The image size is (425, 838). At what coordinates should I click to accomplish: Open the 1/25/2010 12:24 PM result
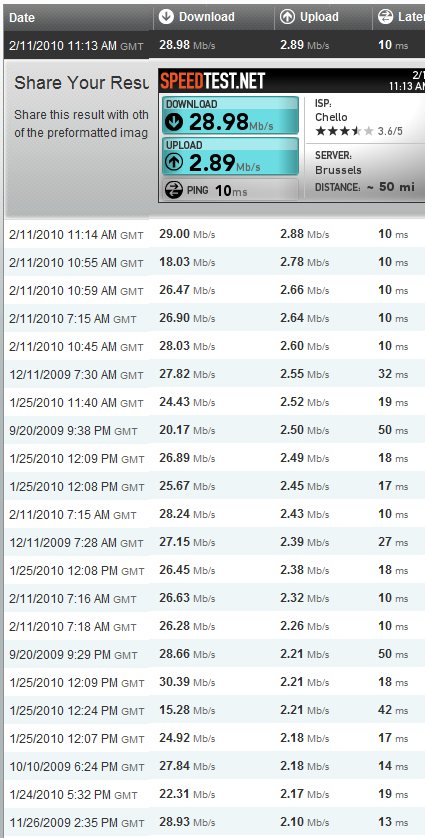tap(214, 710)
